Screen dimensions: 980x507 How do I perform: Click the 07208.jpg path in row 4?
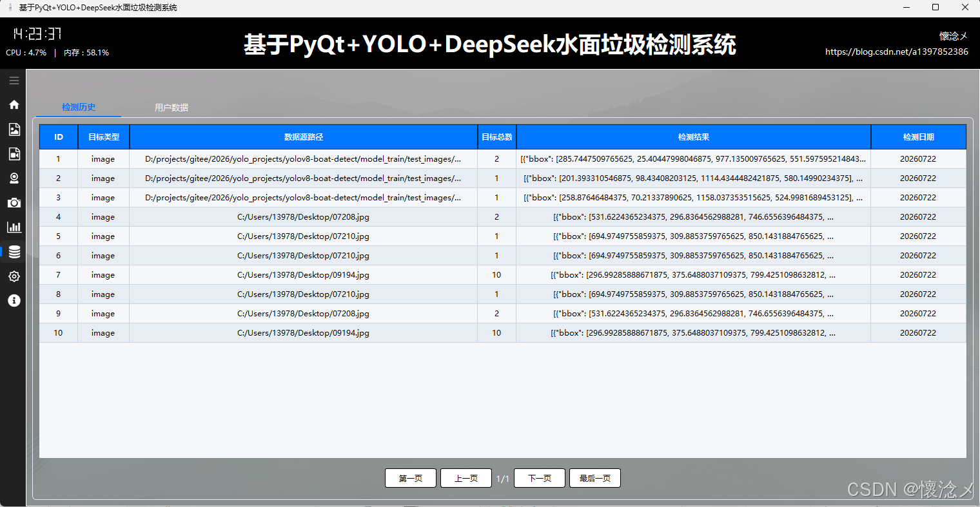(x=303, y=217)
